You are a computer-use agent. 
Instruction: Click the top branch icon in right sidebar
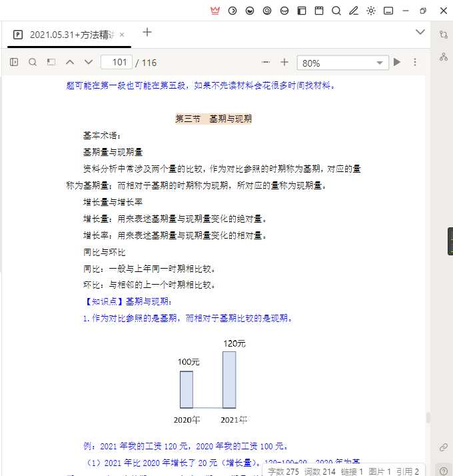coord(443,35)
